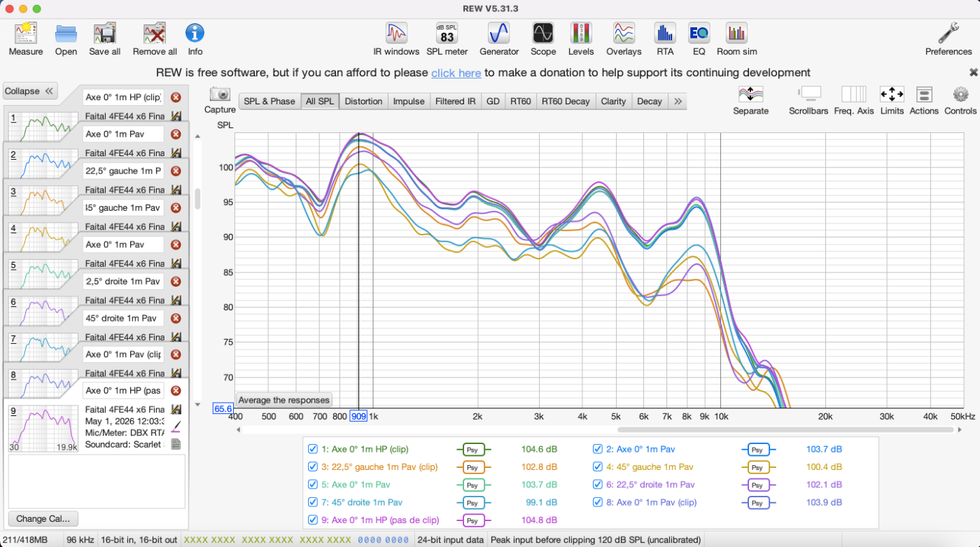Uncheck trace 7: 45° droite 1m Pav
The height and width of the screenshot is (547, 980).
(x=312, y=502)
